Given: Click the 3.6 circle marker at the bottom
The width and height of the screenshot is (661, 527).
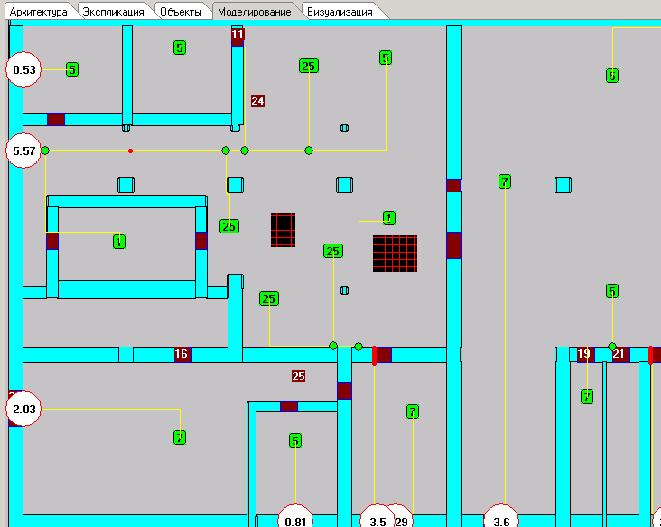Looking at the screenshot, I should (x=501, y=518).
